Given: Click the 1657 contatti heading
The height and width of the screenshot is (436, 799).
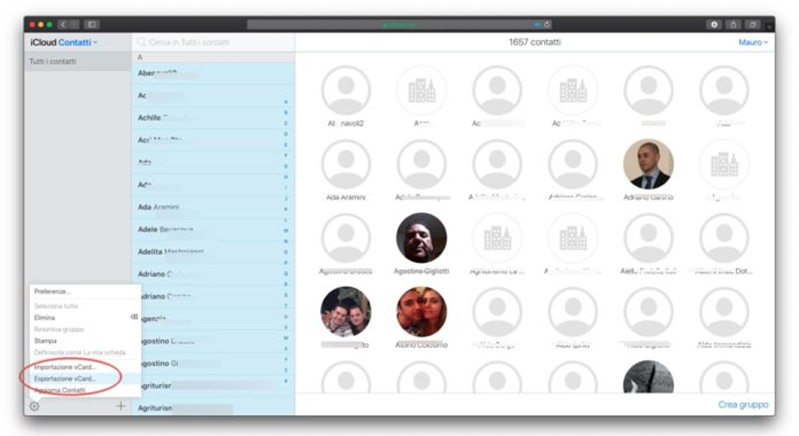Looking at the screenshot, I should click(535, 42).
